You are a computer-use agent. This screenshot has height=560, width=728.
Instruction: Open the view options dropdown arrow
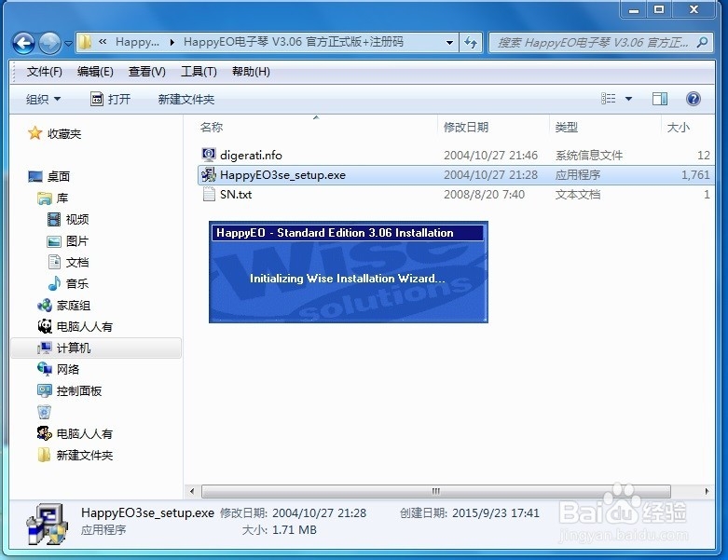628,99
